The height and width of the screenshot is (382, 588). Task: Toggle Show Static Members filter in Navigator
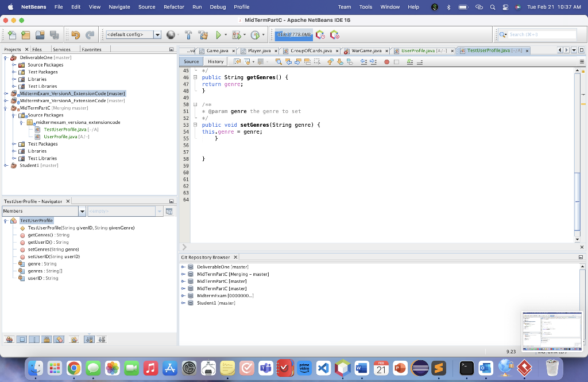pos(34,339)
